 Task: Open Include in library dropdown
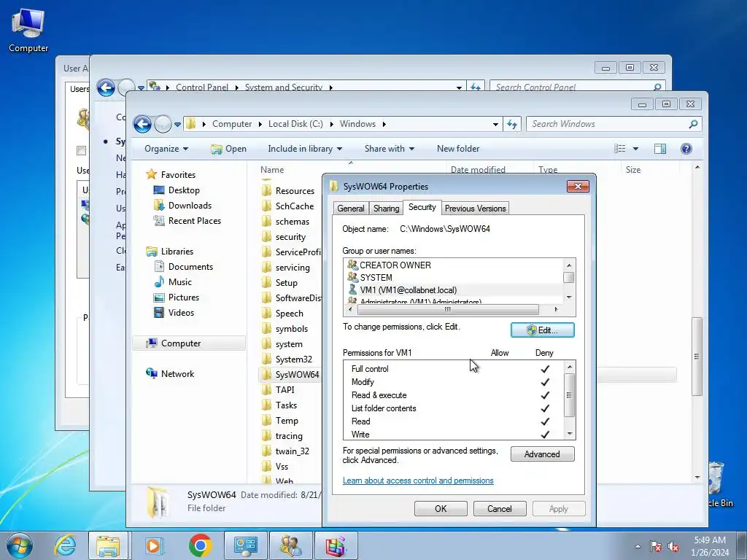tap(305, 149)
